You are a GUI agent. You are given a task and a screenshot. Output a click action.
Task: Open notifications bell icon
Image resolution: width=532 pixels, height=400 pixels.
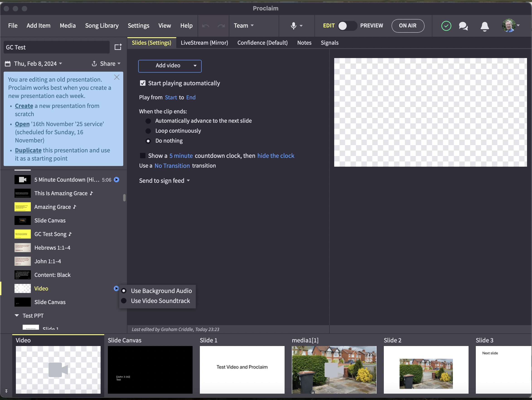(484, 26)
